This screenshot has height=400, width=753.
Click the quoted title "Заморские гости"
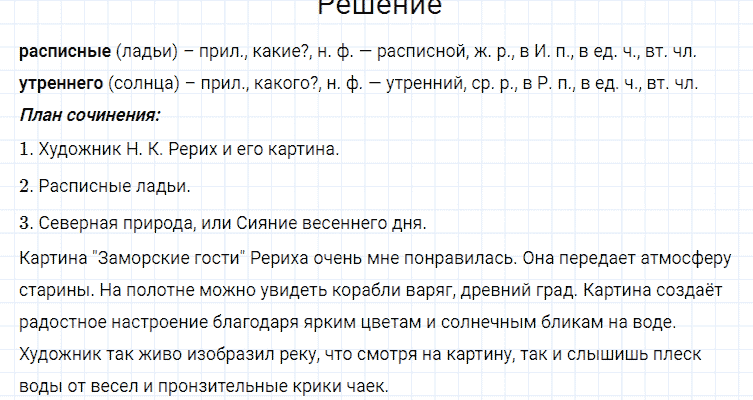point(166,258)
